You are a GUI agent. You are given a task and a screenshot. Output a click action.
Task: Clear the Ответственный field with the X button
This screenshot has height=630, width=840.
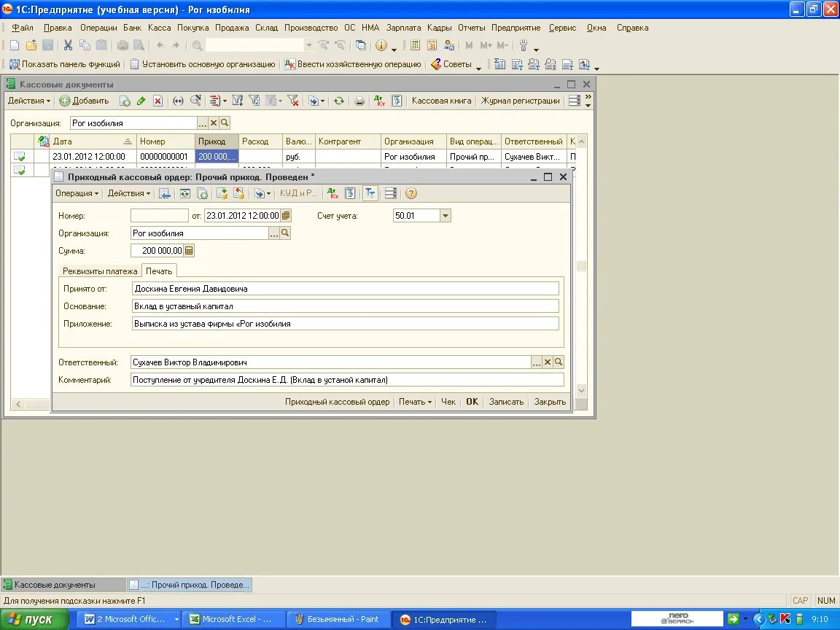point(548,362)
